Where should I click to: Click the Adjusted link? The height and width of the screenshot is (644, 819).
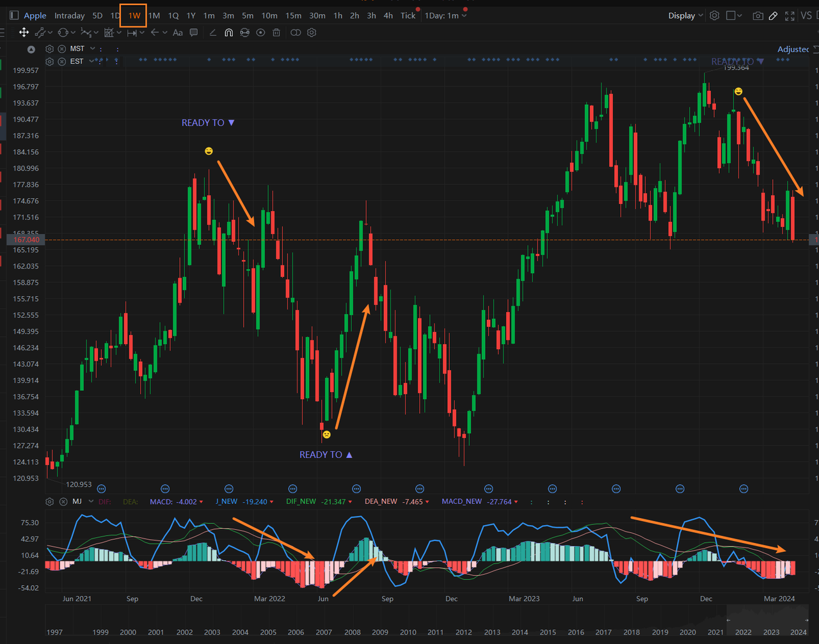coord(793,49)
